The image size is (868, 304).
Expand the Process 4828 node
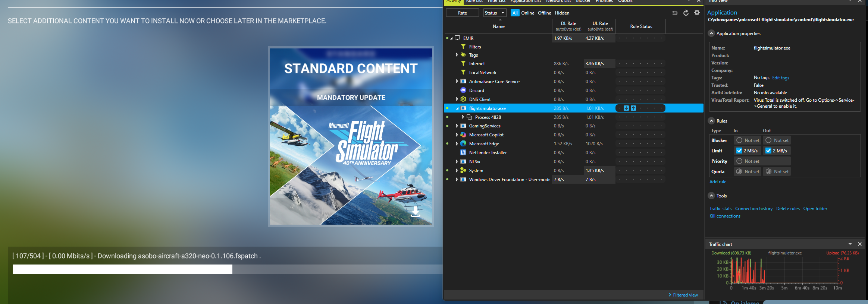(x=463, y=117)
